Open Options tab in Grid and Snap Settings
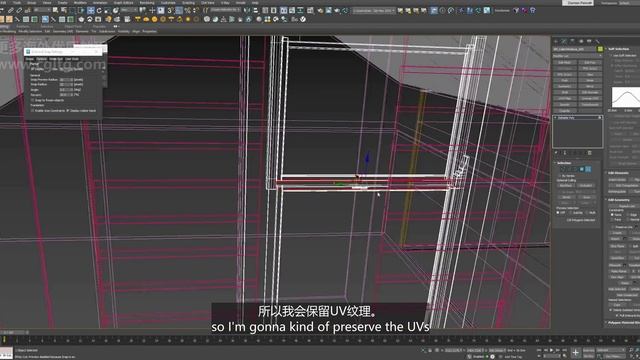Viewport: 640px width, 360px height. (42, 59)
